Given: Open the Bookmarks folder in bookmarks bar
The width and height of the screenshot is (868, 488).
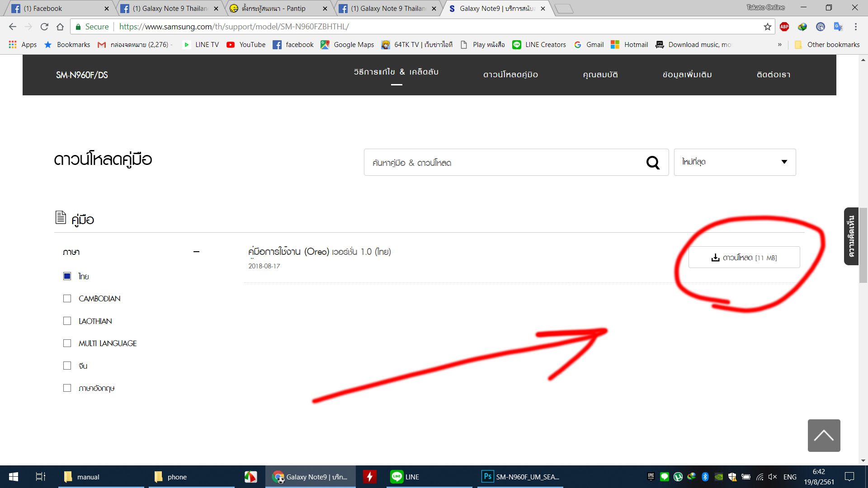Looking at the screenshot, I should [67, 44].
